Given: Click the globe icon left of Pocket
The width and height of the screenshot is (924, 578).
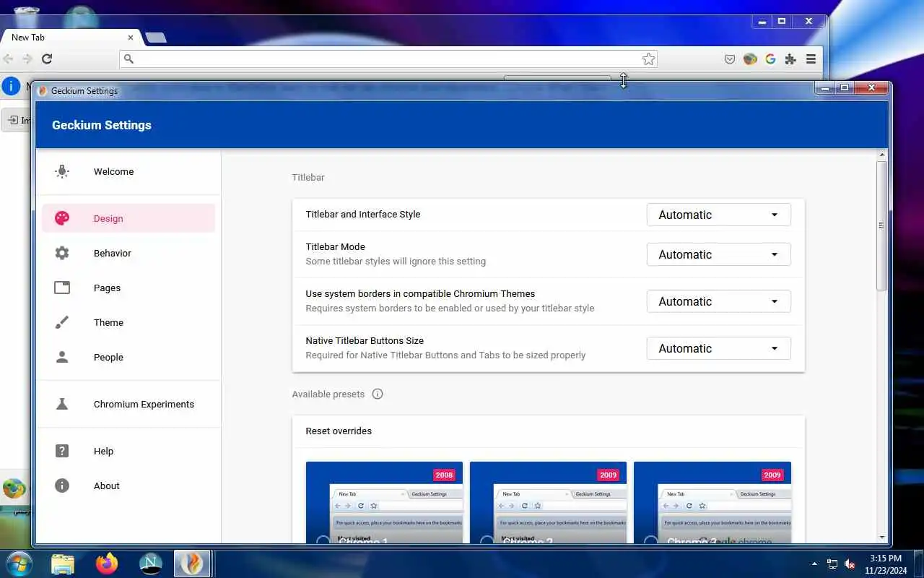Looking at the screenshot, I should click(x=750, y=59).
